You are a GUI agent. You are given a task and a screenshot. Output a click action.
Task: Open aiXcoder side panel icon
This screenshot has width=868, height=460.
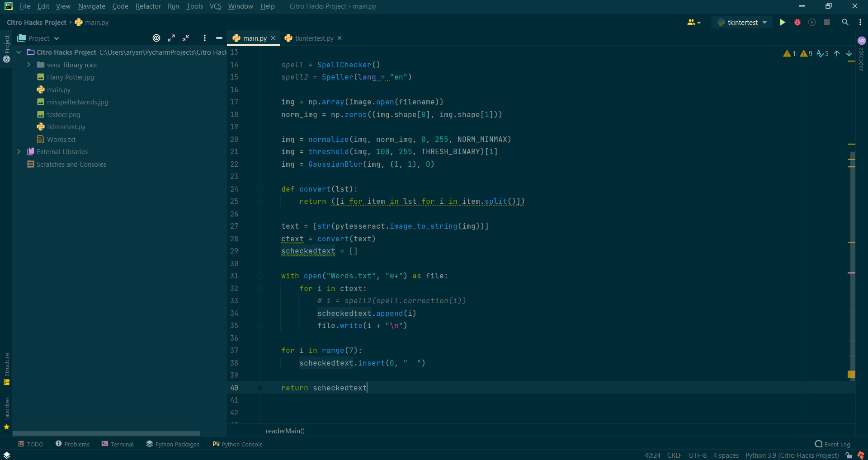click(862, 40)
